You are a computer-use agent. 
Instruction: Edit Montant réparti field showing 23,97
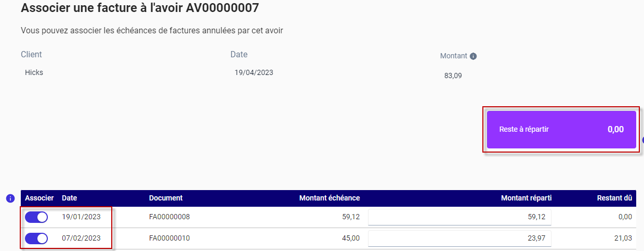(459, 239)
